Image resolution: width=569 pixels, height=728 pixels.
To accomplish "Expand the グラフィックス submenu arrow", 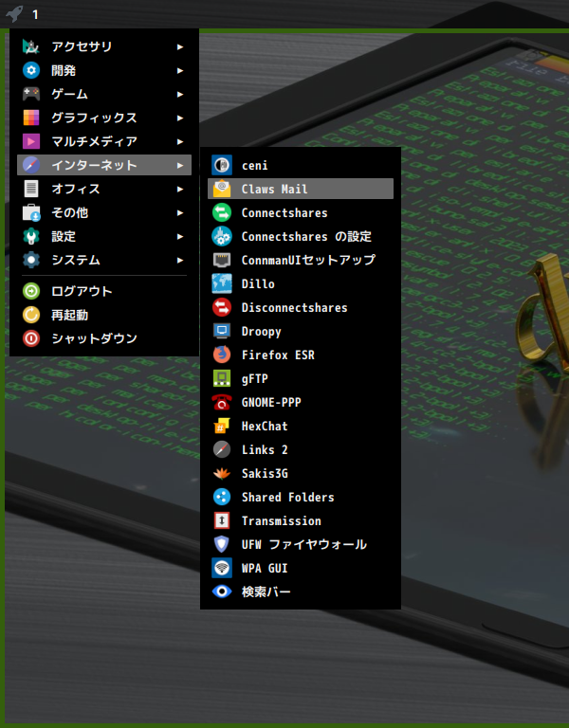I will (x=180, y=118).
